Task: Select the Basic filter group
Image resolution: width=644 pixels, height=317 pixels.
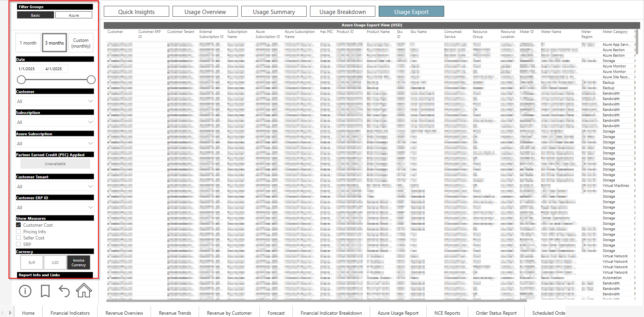Action: (35, 15)
